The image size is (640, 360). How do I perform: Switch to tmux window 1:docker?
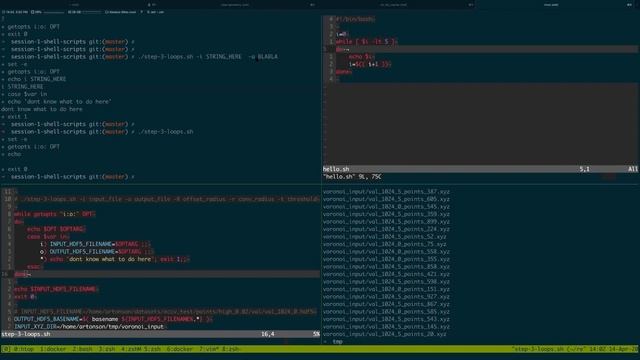coord(53,349)
